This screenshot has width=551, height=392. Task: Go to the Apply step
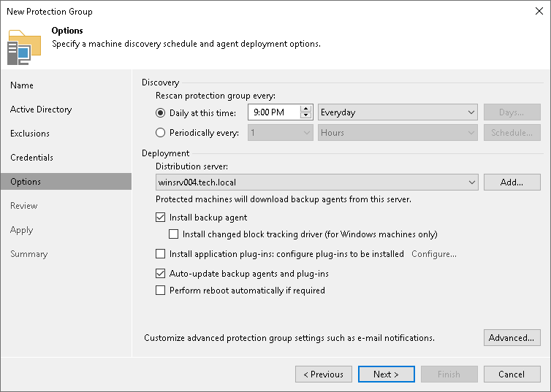click(21, 230)
